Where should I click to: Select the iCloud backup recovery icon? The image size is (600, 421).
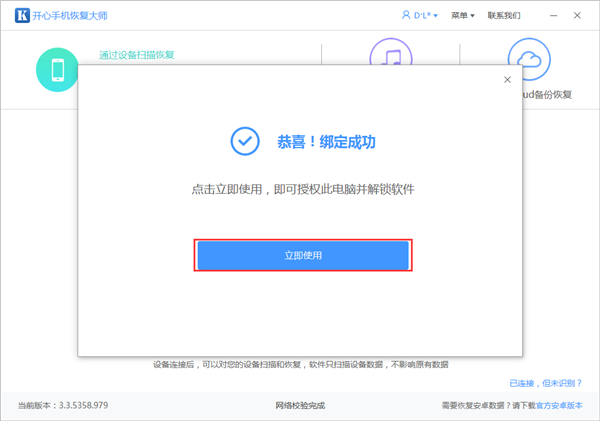529,59
